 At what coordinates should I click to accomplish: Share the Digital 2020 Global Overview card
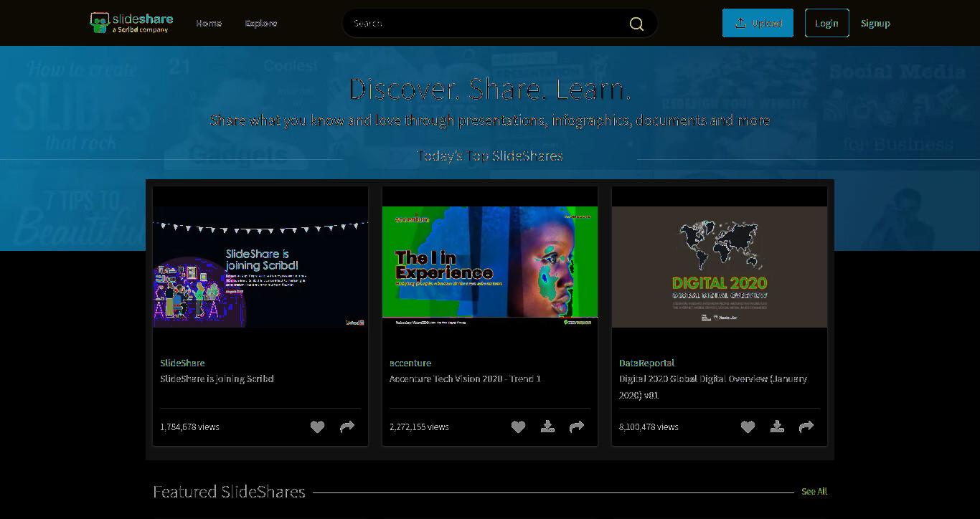pyautogui.click(x=806, y=427)
